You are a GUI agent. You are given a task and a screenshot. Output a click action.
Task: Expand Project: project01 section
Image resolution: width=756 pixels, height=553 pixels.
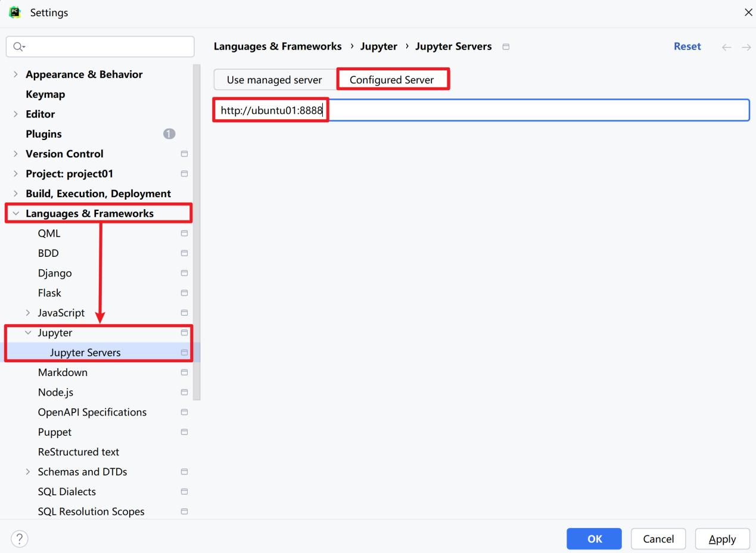point(15,173)
